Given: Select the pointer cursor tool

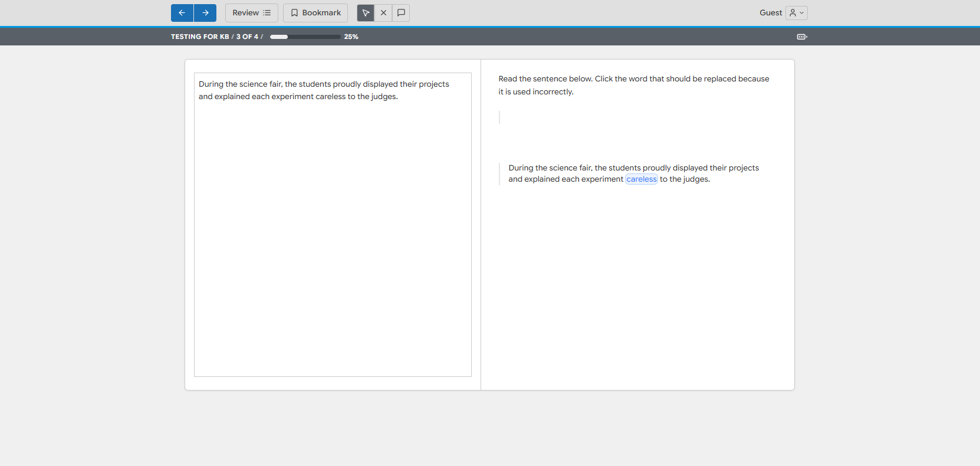Looking at the screenshot, I should tap(366, 13).
